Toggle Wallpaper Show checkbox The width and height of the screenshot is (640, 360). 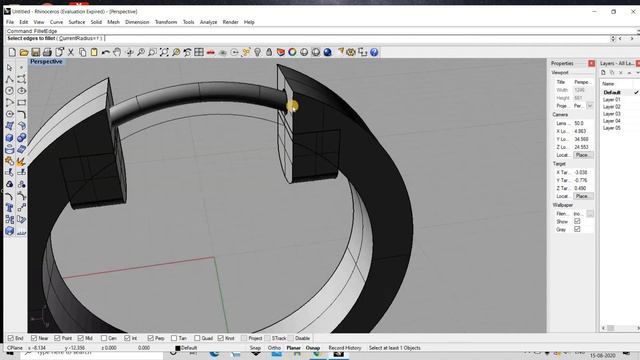577,221
